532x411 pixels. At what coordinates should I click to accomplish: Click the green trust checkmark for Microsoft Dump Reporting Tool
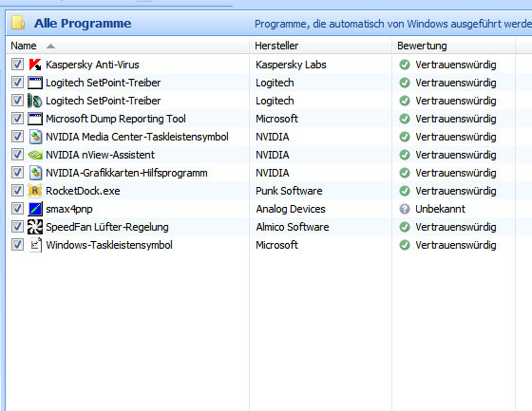click(x=405, y=119)
